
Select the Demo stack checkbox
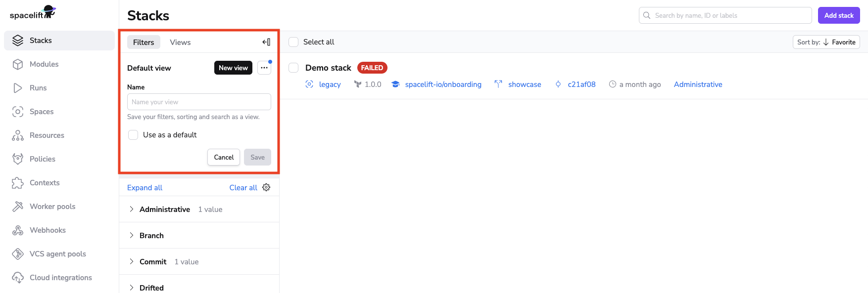[293, 68]
